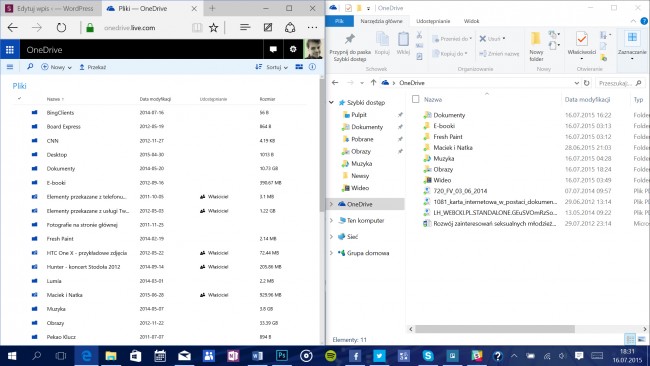Switch to Narzędzia główne ribbon tab
This screenshot has width=650, height=366.
tap(381, 21)
